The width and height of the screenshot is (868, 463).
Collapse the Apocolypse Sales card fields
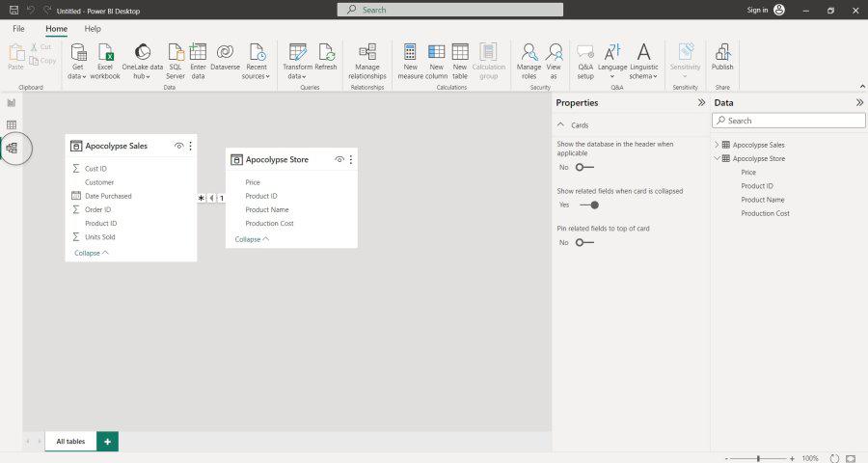[x=92, y=253]
